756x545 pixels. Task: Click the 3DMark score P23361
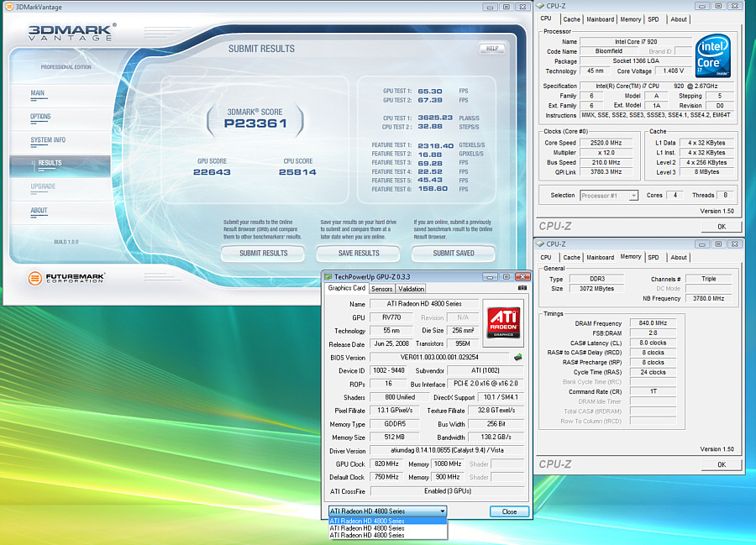pos(255,123)
